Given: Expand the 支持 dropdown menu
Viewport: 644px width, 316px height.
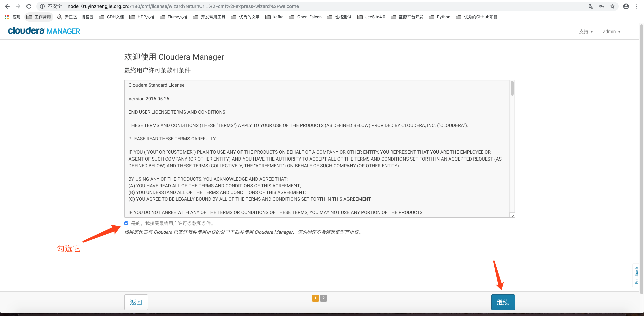Looking at the screenshot, I should (586, 31).
